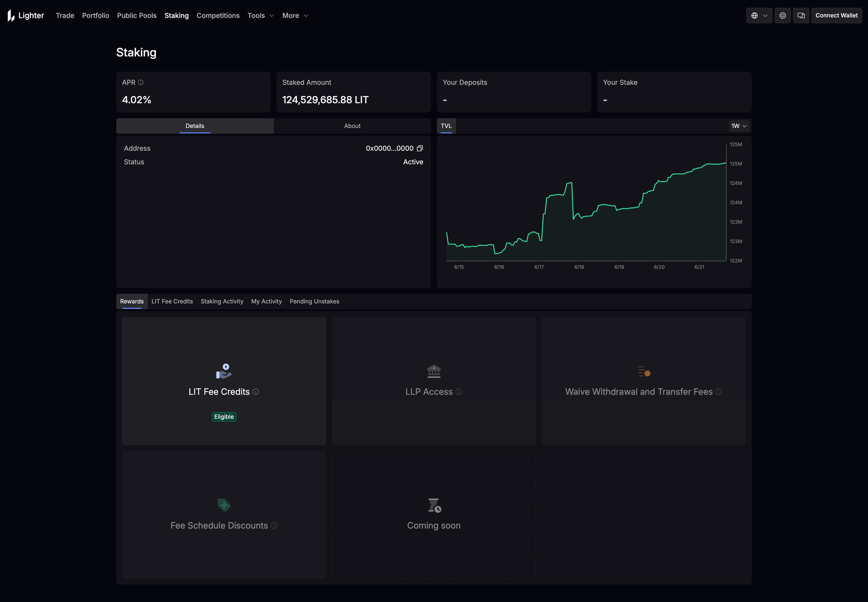Screen dimensions: 868x602
Task: Expand the More menu
Action: point(295,16)
